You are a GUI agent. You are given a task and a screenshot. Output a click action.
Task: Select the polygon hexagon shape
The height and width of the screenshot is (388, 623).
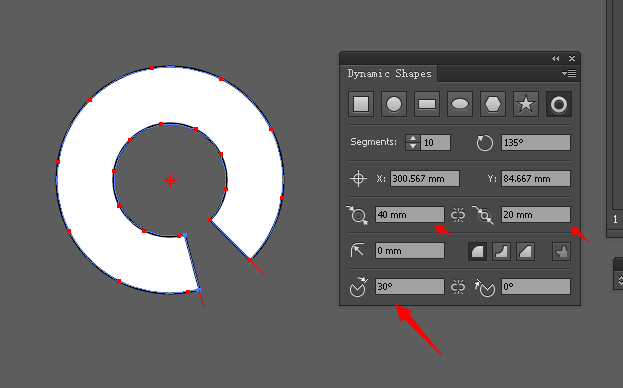(493, 104)
